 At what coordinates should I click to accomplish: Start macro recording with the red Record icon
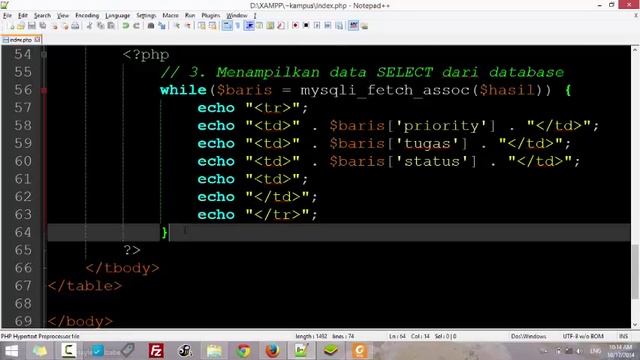[x=295, y=26]
